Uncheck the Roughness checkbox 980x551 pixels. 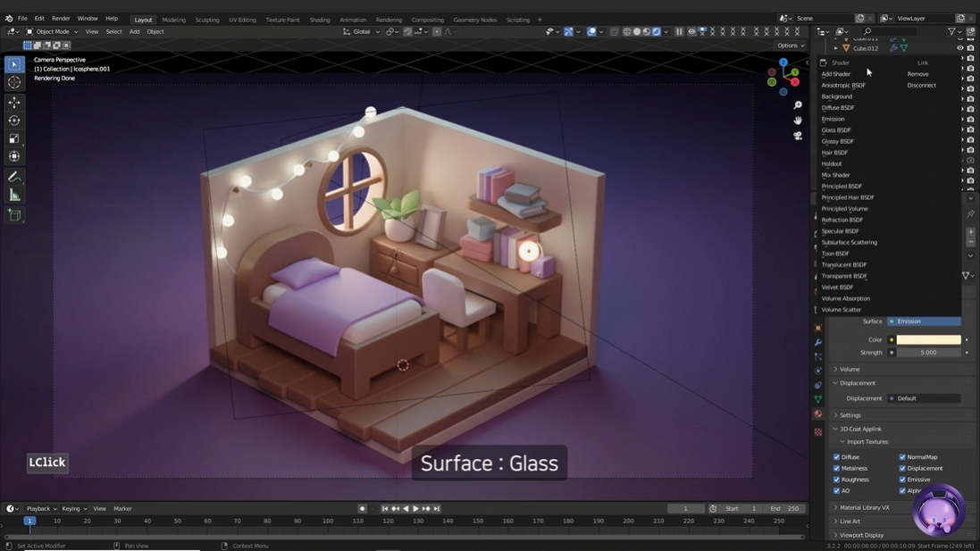837,480
